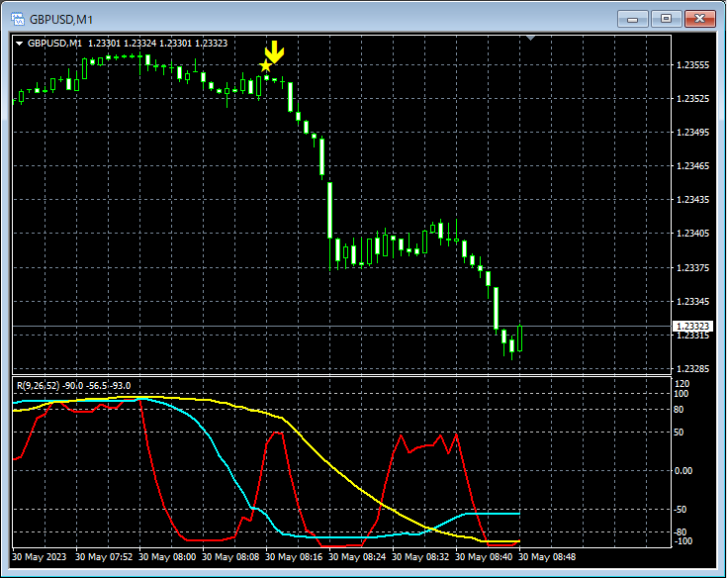Viewport: 728px width, 578px height.
Task: Click the 30 May 08:00 time label
Action: [x=167, y=556]
